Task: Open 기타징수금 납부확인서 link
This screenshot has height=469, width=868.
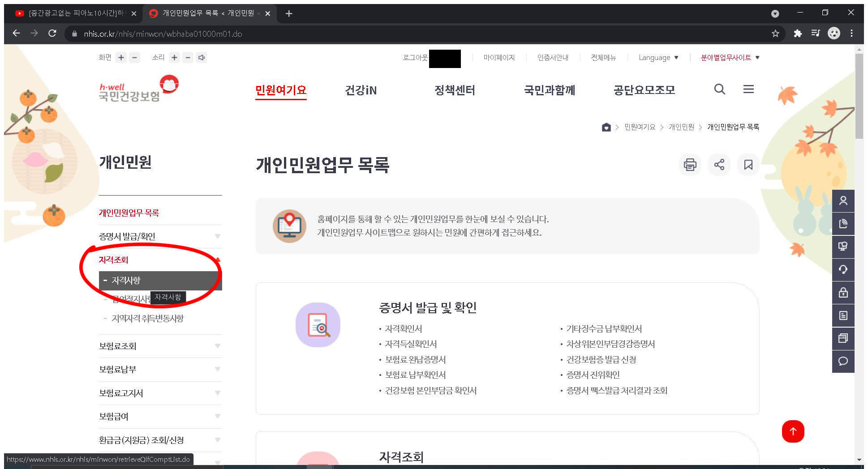Action: [604, 329]
